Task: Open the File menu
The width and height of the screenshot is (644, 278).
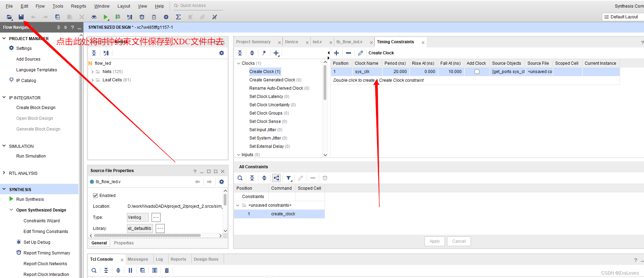Action: coord(9,6)
